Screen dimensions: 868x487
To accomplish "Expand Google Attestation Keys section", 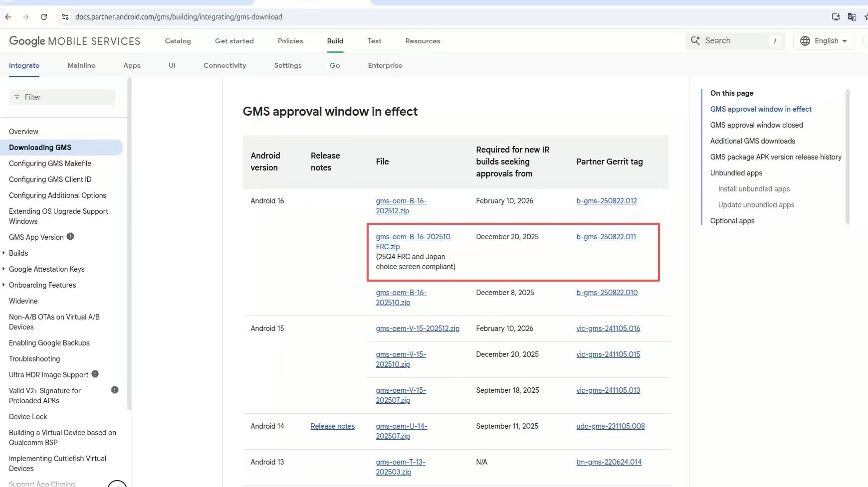I will 3,269.
